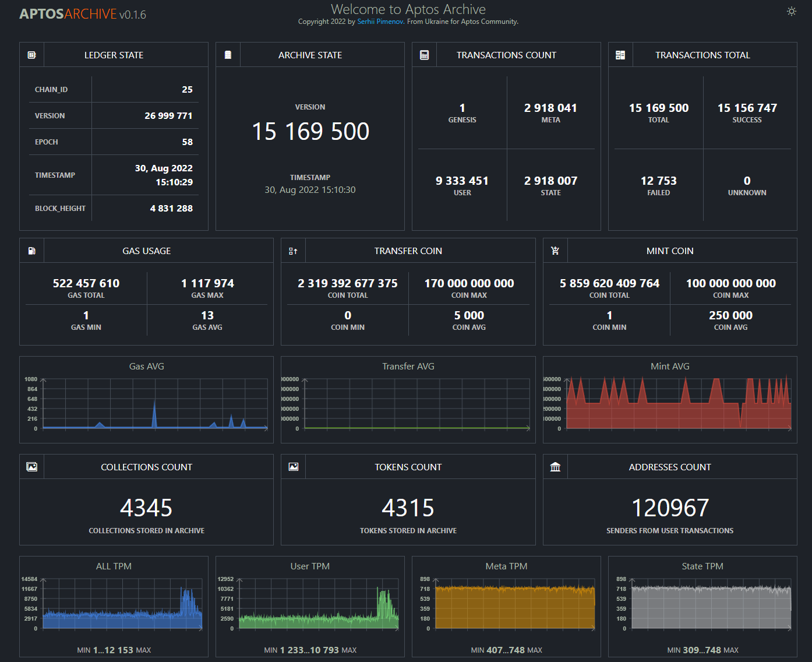The height and width of the screenshot is (662, 812).
Task: Click STATE transactions count 2 918 007
Action: click(550, 181)
